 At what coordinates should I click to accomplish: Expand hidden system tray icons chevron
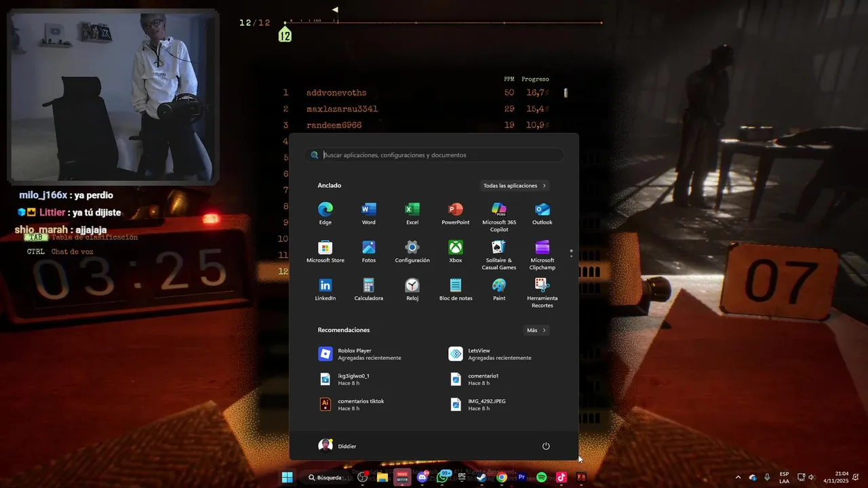click(x=738, y=477)
